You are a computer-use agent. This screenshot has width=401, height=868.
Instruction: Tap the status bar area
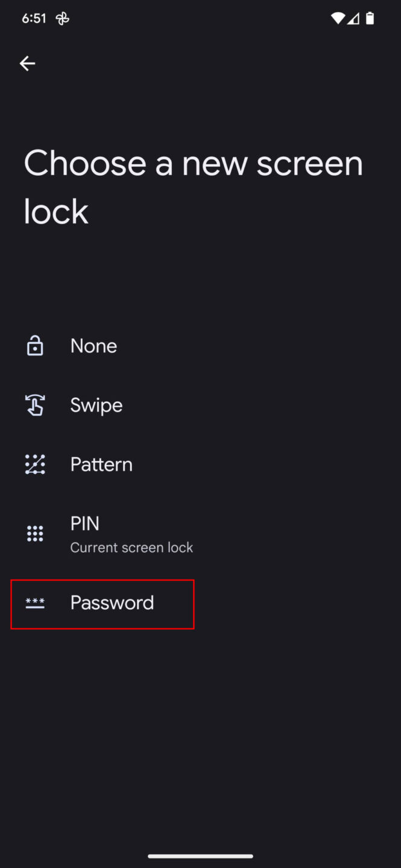coord(200,17)
